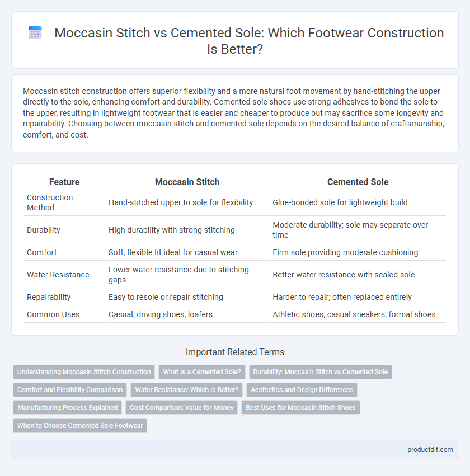This screenshot has width=470, height=476.
Task: Open Understanding Moccasin Stitch Construction tag
Action: tap(84, 372)
